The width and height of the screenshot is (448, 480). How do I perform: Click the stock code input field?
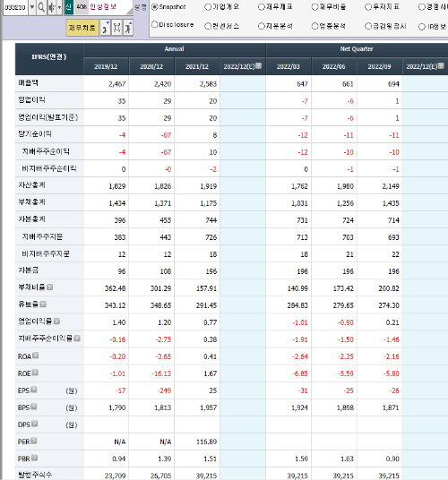pos(15,7)
